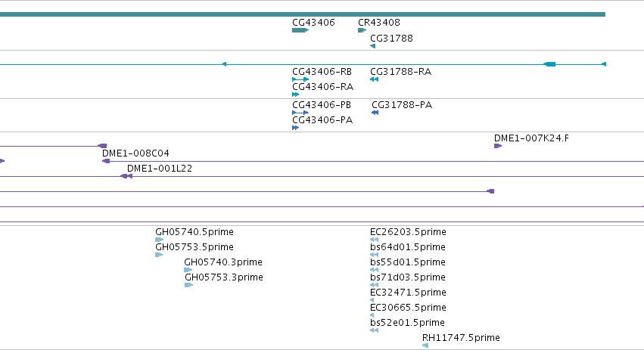Select the CG43406-PA protein glyph

click(x=295, y=128)
